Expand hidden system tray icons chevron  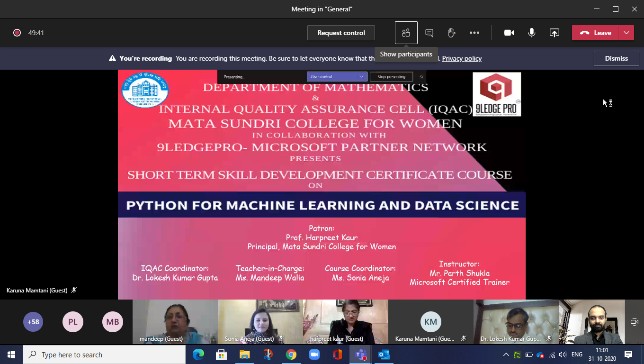pos(506,355)
